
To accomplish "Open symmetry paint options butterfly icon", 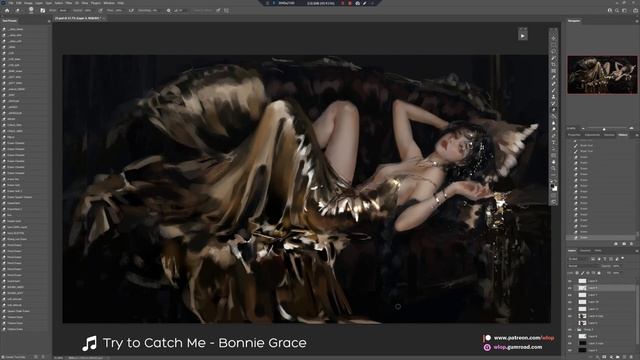I will click(227, 11).
